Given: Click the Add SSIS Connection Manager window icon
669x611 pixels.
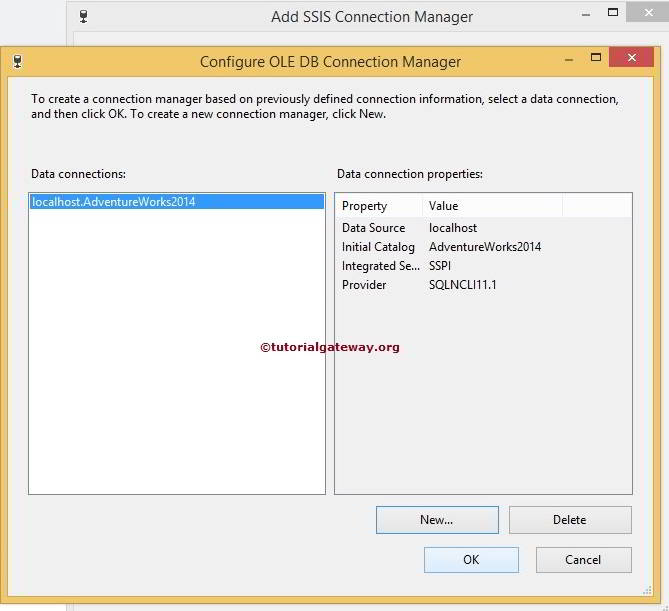Looking at the screenshot, I should coord(84,16).
